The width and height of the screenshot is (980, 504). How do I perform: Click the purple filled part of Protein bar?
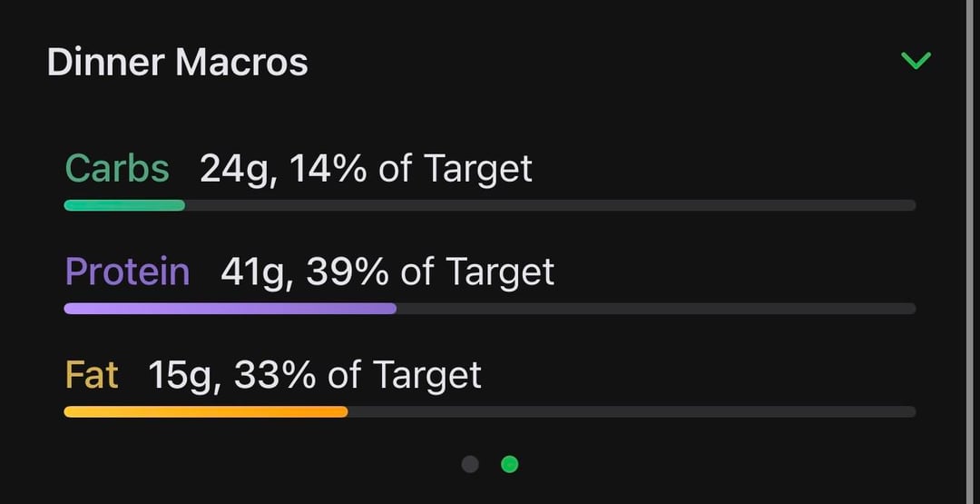pos(230,309)
